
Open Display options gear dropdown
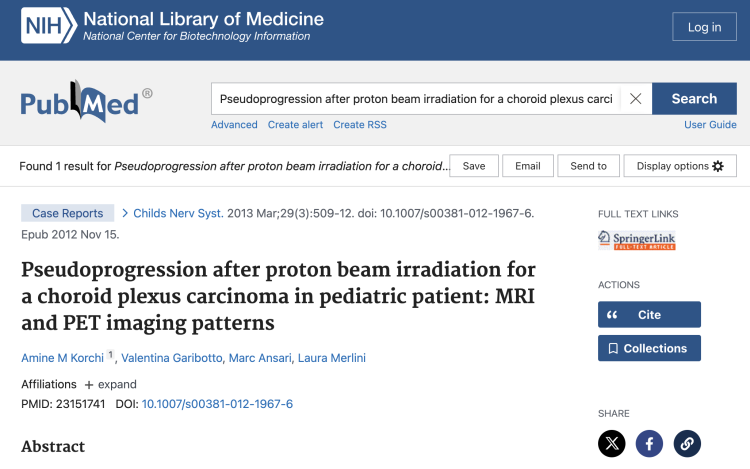coord(680,166)
